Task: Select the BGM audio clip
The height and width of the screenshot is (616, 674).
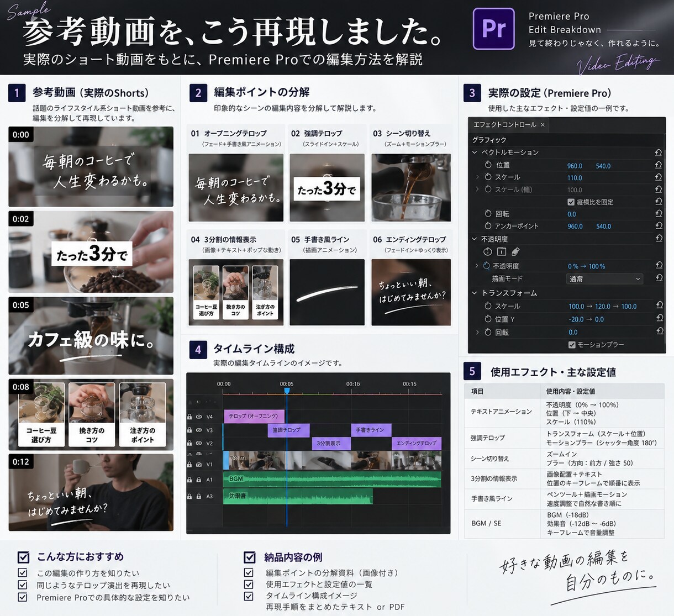Action: pos(332,479)
